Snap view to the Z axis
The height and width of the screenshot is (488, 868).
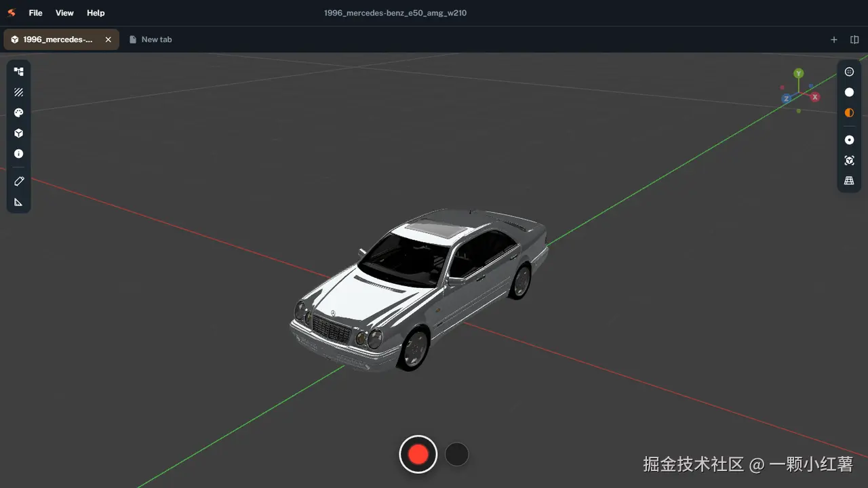(787, 98)
